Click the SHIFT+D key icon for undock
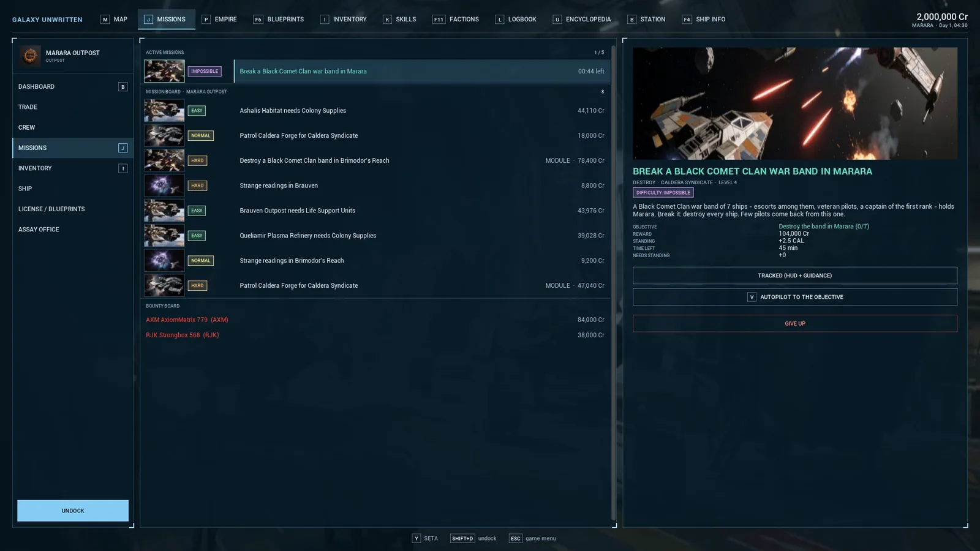980x551 pixels. point(462,539)
